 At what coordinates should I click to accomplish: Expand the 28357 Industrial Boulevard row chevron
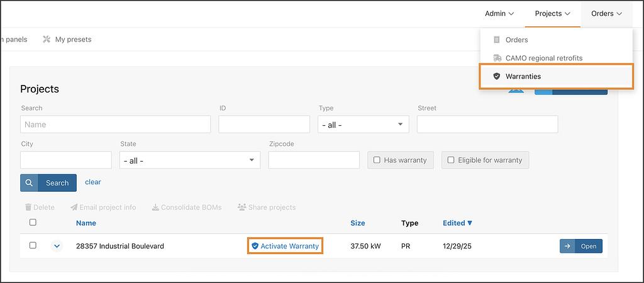[57, 246]
